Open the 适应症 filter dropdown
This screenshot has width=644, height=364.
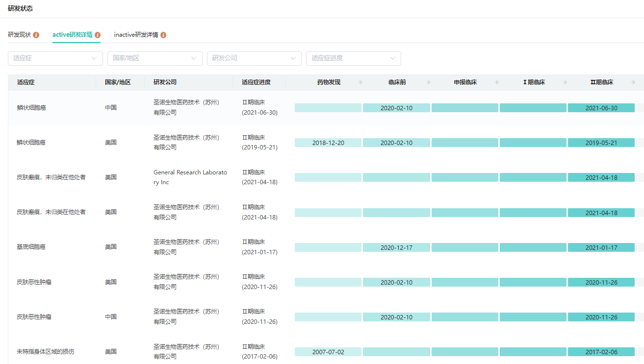(55, 58)
